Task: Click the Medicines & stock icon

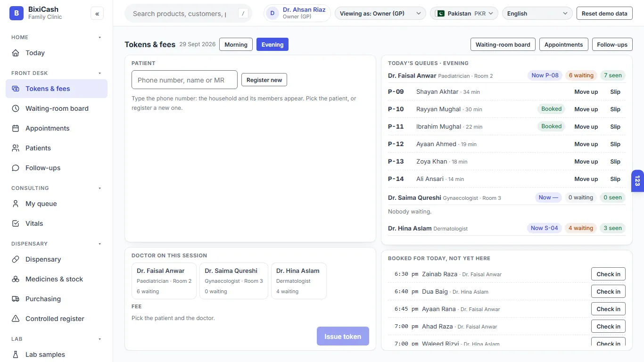Action: click(16, 279)
